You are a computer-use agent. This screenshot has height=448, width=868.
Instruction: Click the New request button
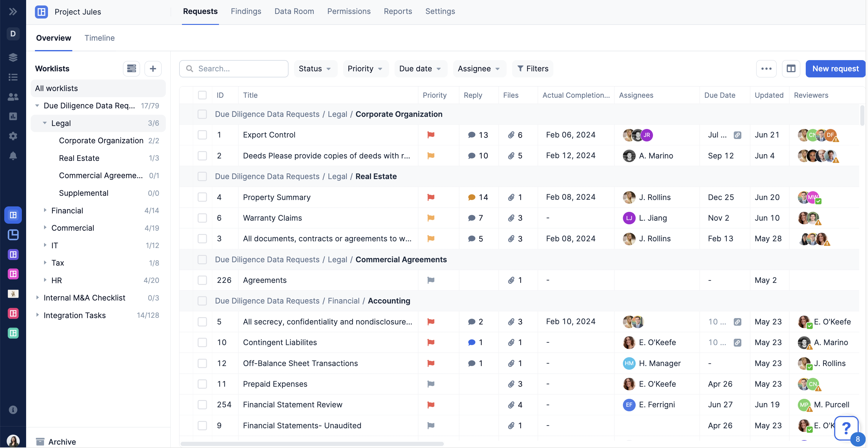coord(835,69)
